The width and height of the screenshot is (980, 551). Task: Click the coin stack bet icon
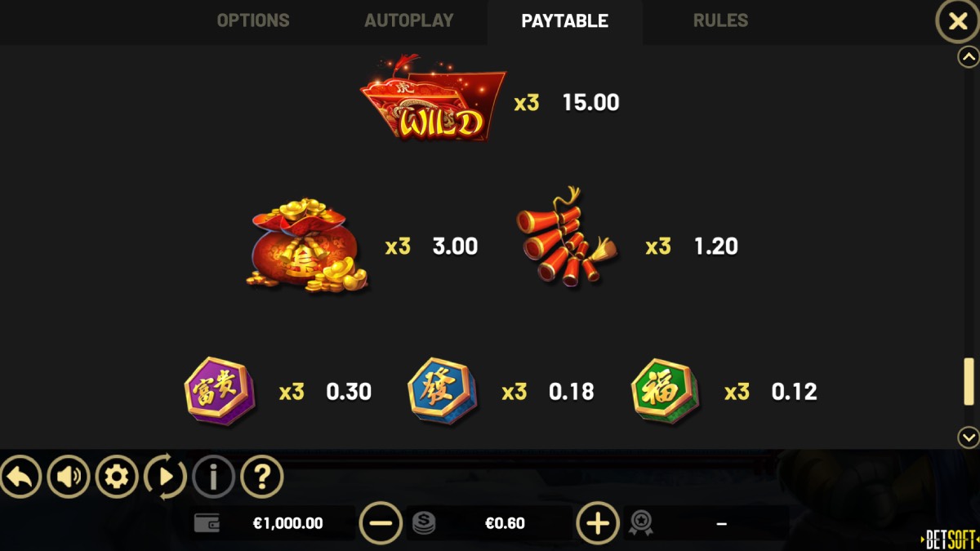(x=423, y=523)
